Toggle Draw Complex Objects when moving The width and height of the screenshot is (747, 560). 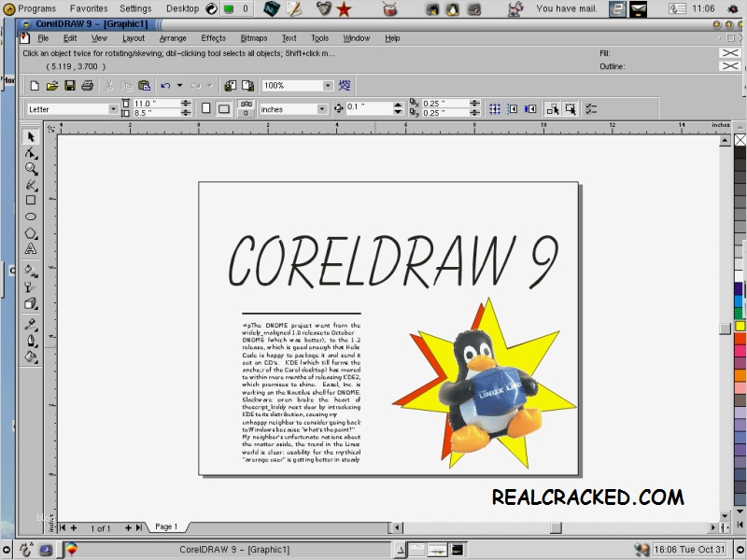coord(553,109)
